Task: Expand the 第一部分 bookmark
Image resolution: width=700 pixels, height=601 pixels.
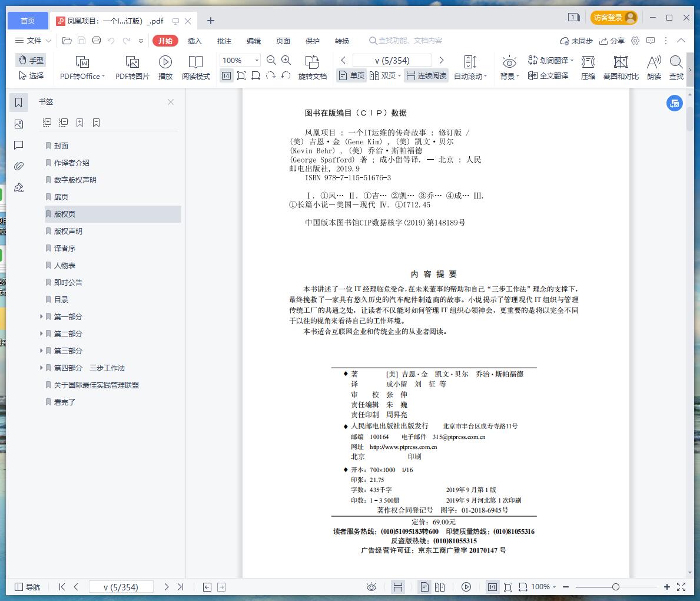Action: pos(41,316)
